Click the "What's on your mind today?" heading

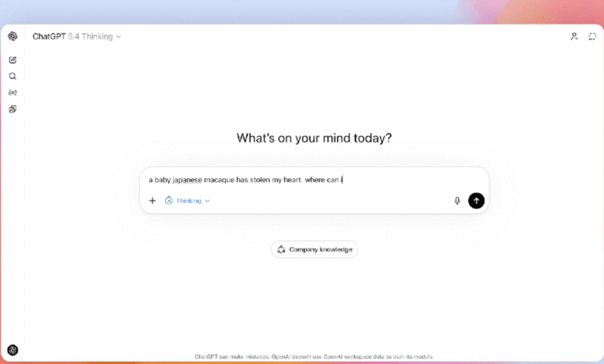click(x=314, y=138)
